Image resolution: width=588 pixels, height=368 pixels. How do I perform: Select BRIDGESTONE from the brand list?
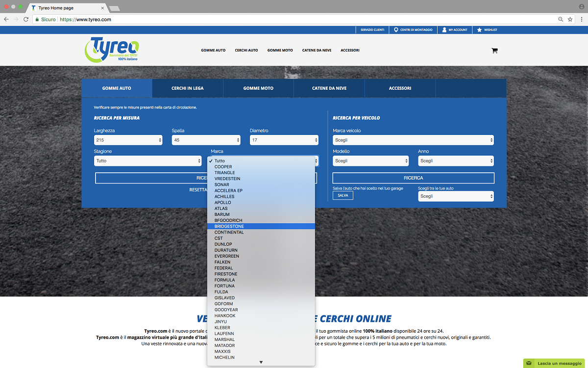[x=261, y=226]
